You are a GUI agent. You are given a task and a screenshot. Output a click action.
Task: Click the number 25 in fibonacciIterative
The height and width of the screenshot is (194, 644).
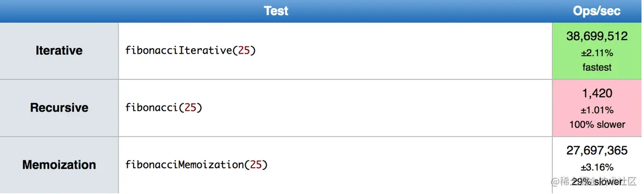click(x=244, y=51)
